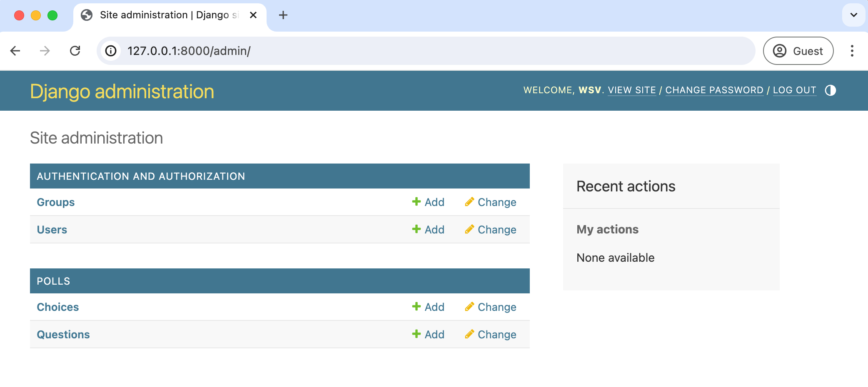Open the Questions model list
This screenshot has height=387, width=868.
click(63, 334)
